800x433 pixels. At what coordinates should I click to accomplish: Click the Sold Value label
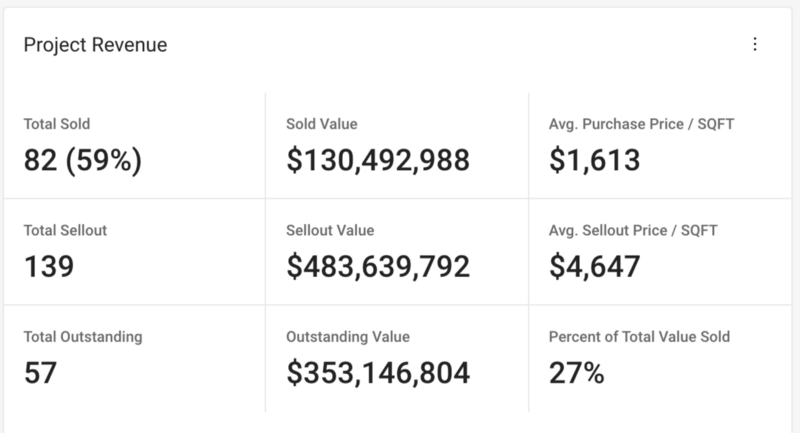pos(322,124)
